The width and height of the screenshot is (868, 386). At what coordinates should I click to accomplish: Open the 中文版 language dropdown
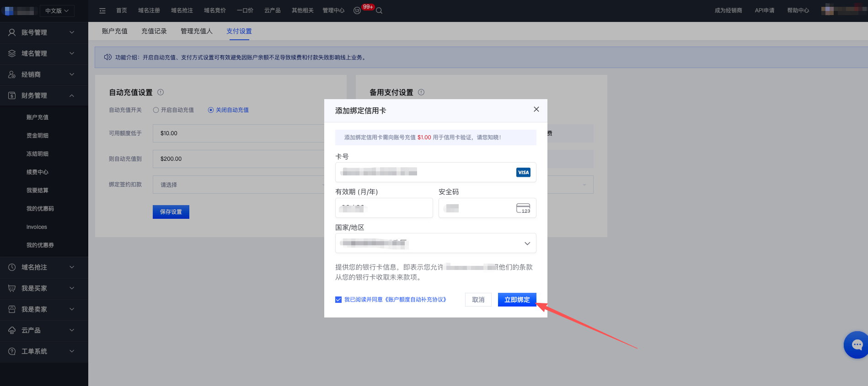coord(57,11)
